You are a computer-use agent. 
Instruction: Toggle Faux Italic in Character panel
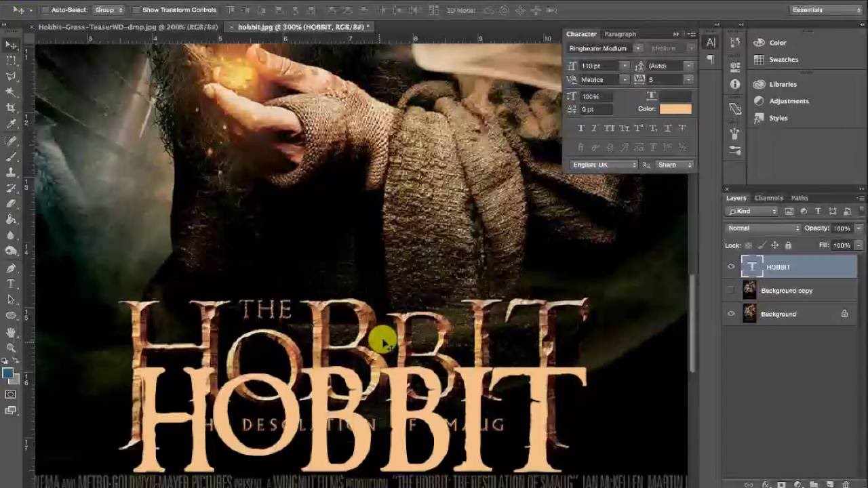[595, 128]
